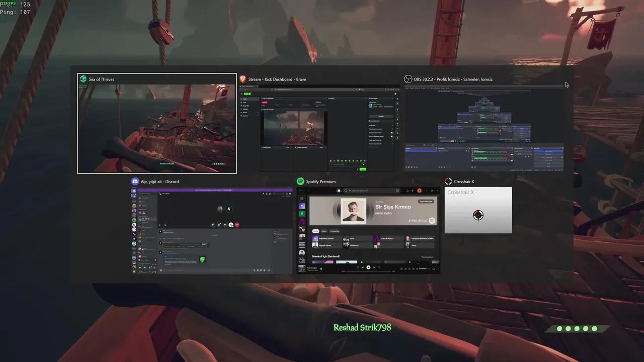Click the screen share icon in Discord's call controls
644x362 pixels.
[x=219, y=225]
